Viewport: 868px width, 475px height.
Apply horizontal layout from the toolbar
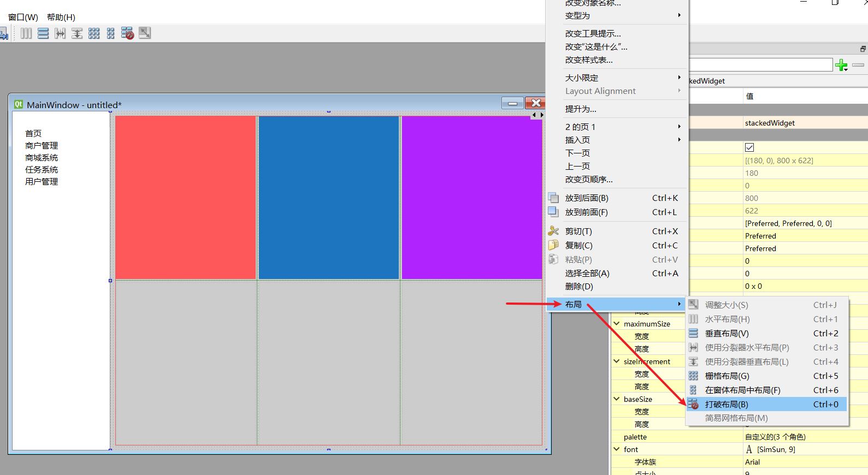pos(26,33)
